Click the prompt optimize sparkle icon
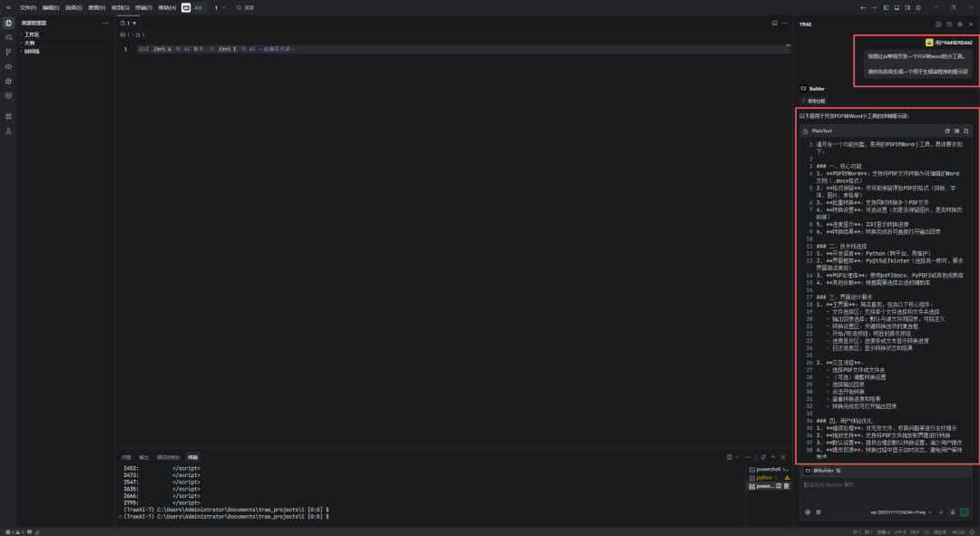This screenshot has width=980, height=536. [941, 512]
